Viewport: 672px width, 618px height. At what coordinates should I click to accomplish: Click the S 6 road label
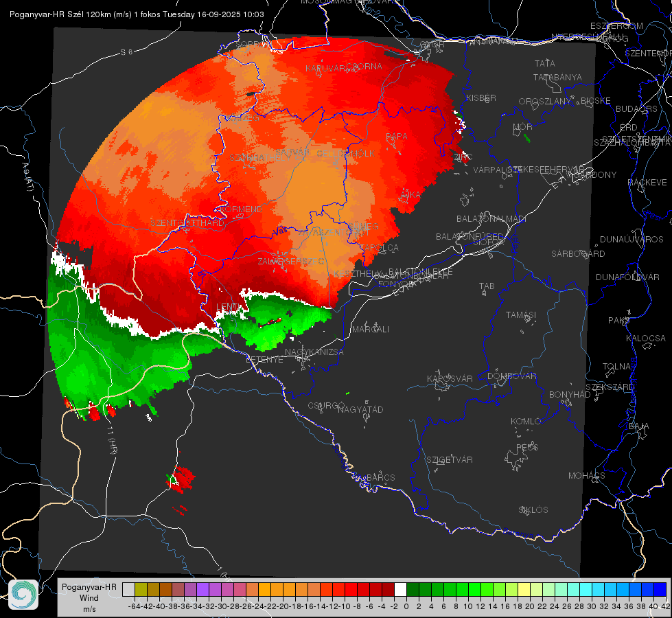126,52
